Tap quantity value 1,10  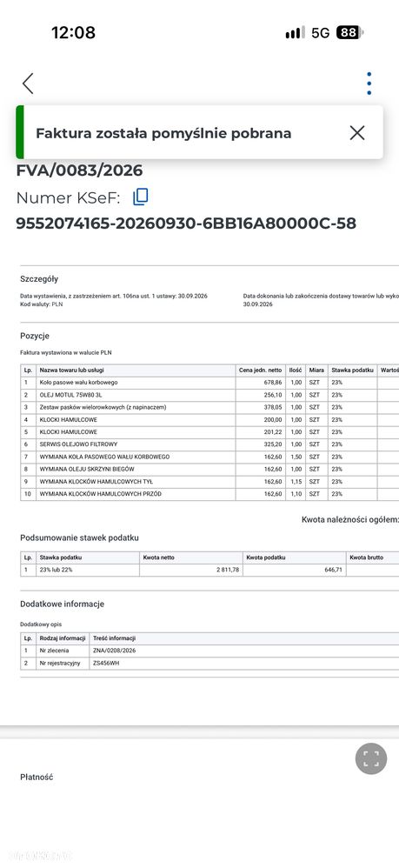(296, 494)
